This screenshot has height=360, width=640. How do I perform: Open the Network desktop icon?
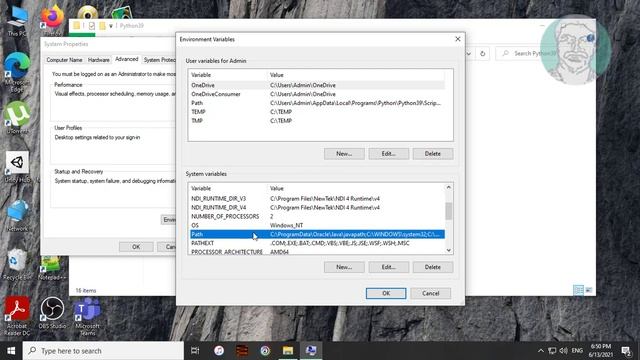[17, 216]
